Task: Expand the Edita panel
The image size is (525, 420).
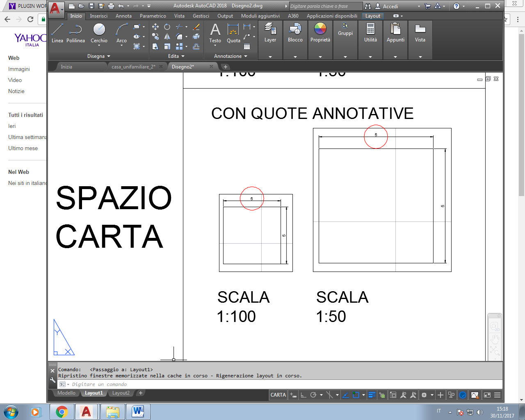Action: click(x=175, y=56)
